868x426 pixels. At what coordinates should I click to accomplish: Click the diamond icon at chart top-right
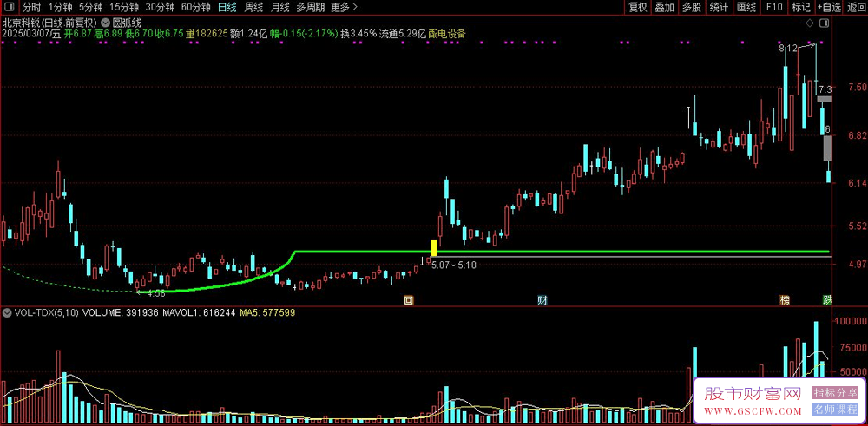(810, 23)
